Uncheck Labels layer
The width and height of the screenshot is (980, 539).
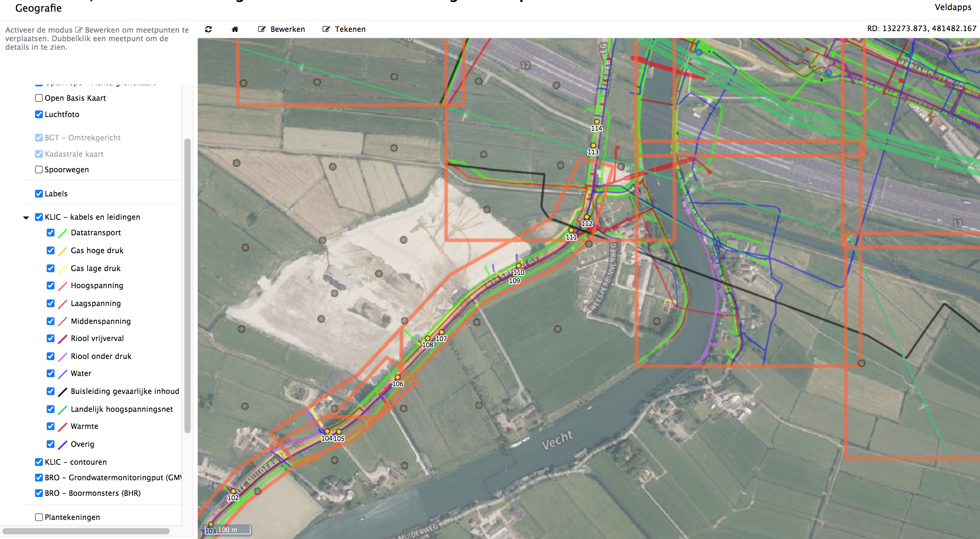click(x=39, y=194)
